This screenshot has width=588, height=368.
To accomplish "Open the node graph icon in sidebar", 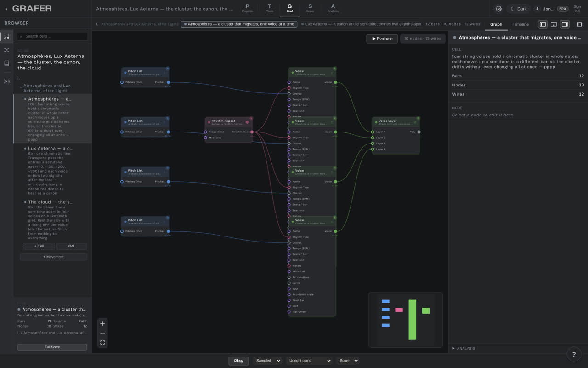I will [6, 50].
